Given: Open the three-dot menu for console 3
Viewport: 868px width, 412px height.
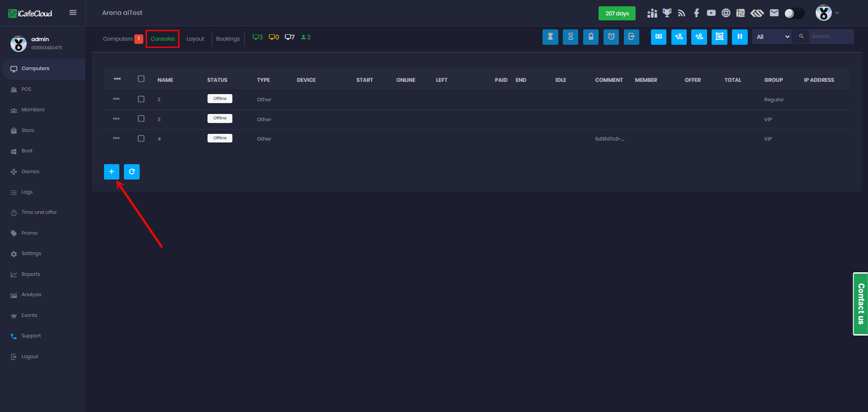Looking at the screenshot, I should [x=116, y=118].
